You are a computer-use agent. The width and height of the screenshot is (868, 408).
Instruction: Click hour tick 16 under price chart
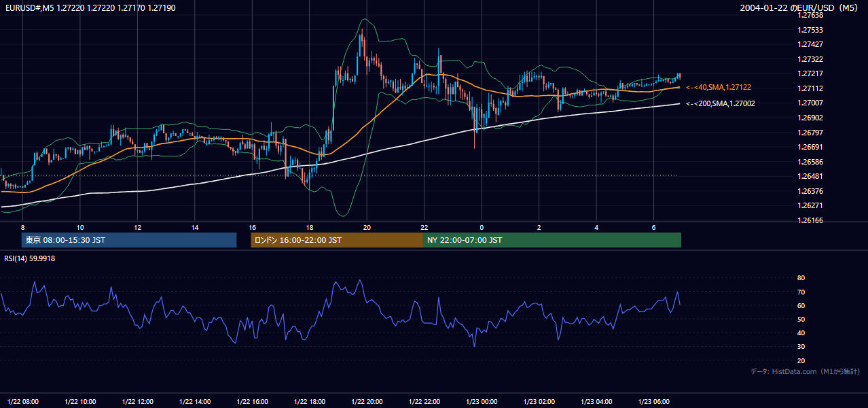coord(252,227)
